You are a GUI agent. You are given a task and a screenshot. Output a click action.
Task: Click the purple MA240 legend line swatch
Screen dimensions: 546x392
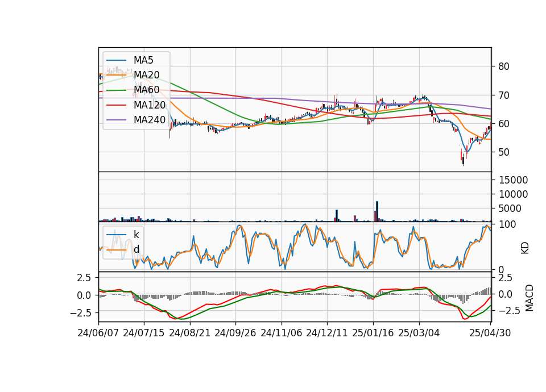pos(117,120)
